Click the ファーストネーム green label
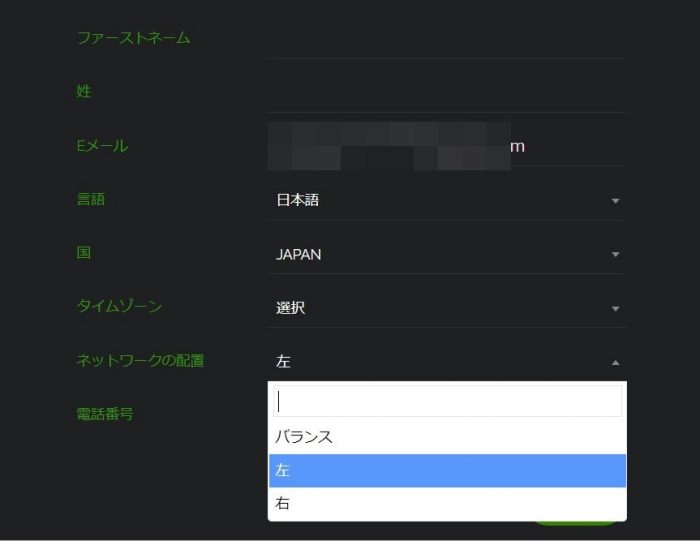700x541 pixels. click(x=133, y=38)
